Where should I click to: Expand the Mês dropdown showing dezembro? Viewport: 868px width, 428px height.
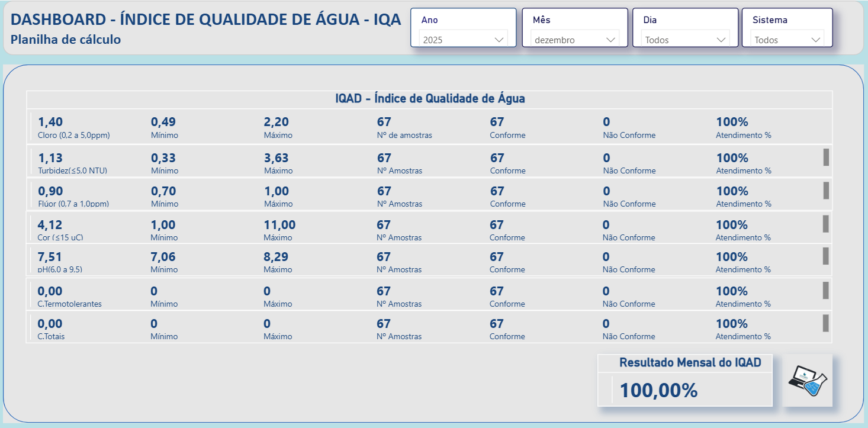(x=574, y=40)
